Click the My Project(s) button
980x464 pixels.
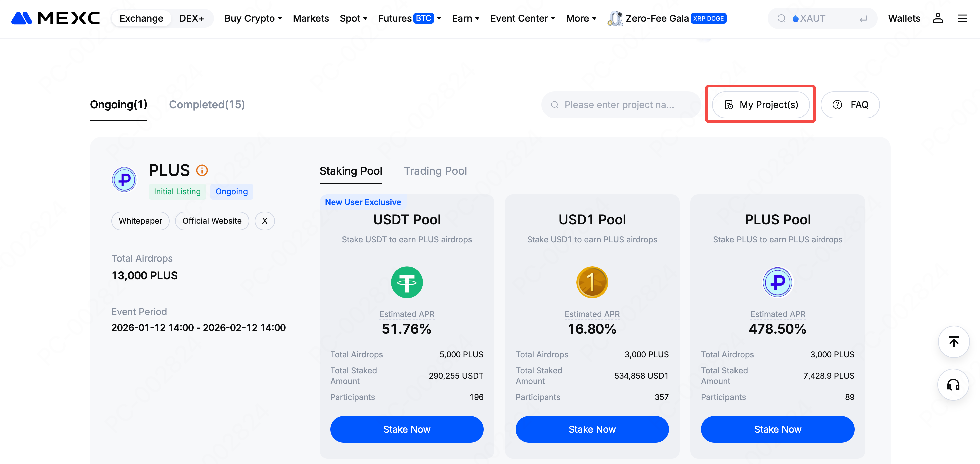tap(761, 105)
